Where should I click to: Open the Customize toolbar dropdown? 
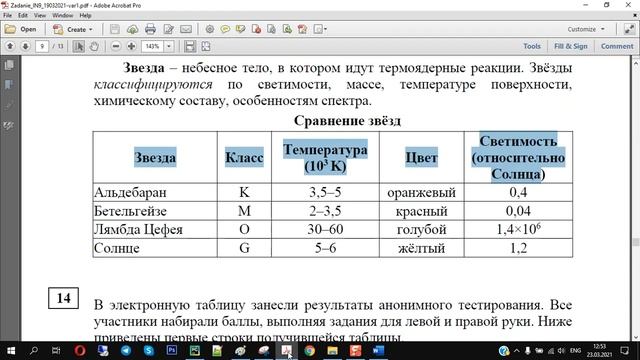click(586, 29)
